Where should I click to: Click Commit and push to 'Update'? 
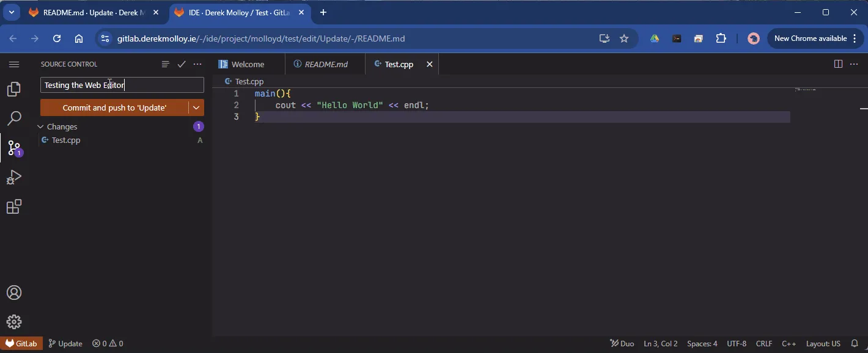tap(114, 107)
